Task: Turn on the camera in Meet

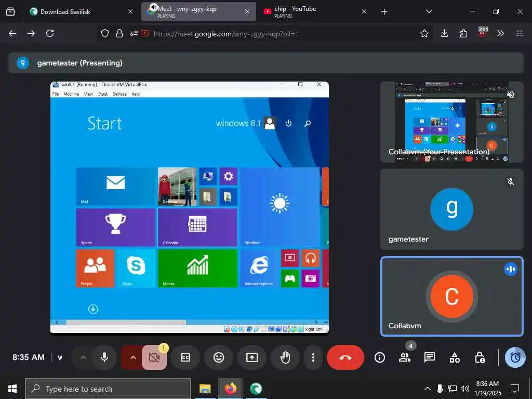Action: pyautogui.click(x=154, y=357)
